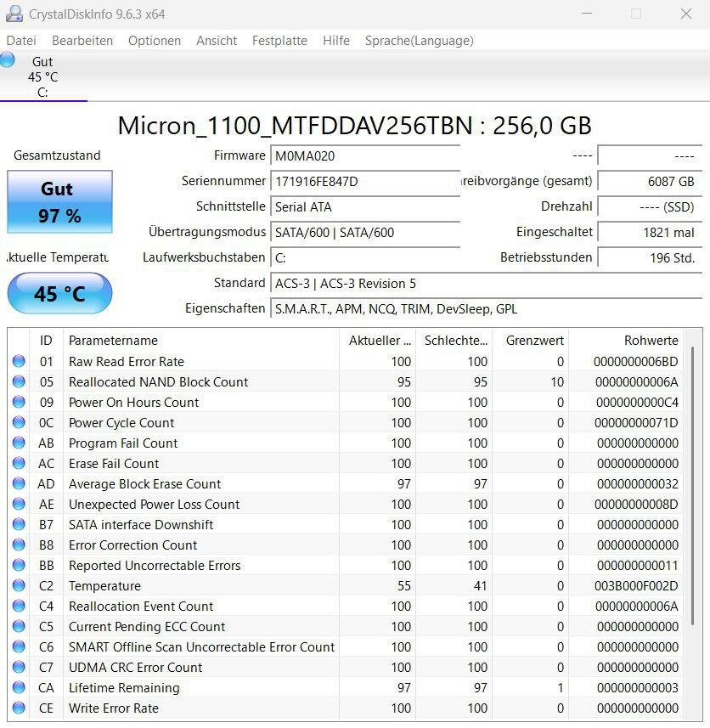Click the Rohwerte column header
The image size is (710, 728).
pyautogui.click(x=651, y=341)
